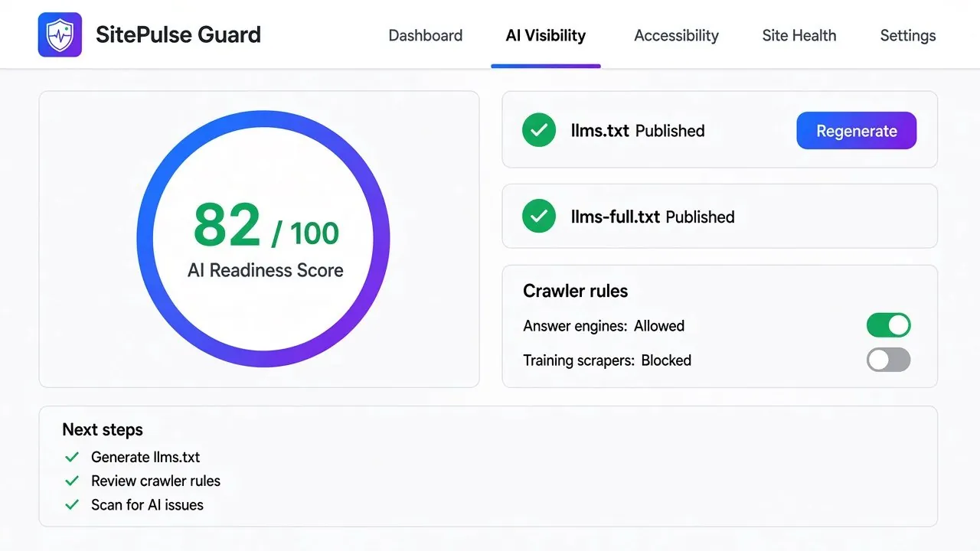Click the Crawler rules heading
The width and height of the screenshot is (980, 551).
pyautogui.click(x=576, y=291)
